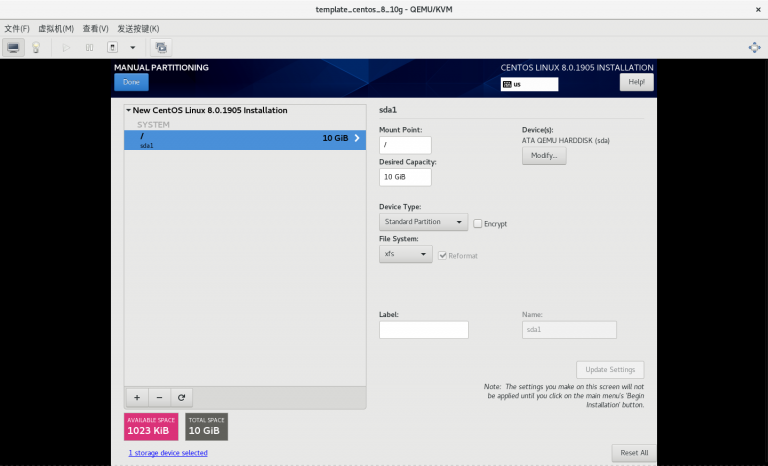
Task: Click the Label input field
Action: (x=424, y=330)
